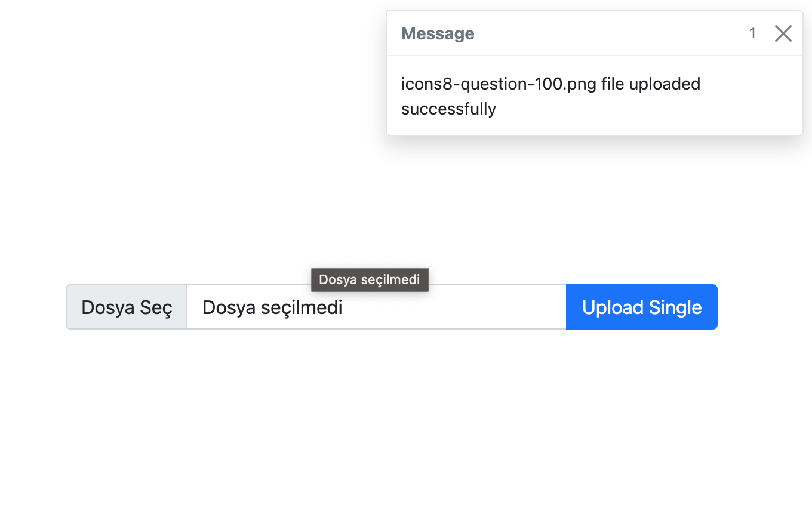The height and width of the screenshot is (511, 812).
Task: Dismiss the upload success message with X
Action: pyautogui.click(x=783, y=33)
